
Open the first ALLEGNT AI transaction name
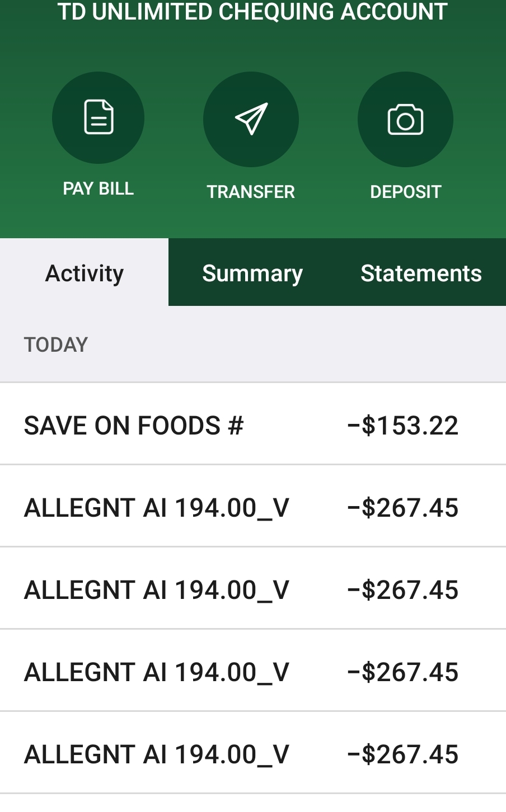point(157,508)
